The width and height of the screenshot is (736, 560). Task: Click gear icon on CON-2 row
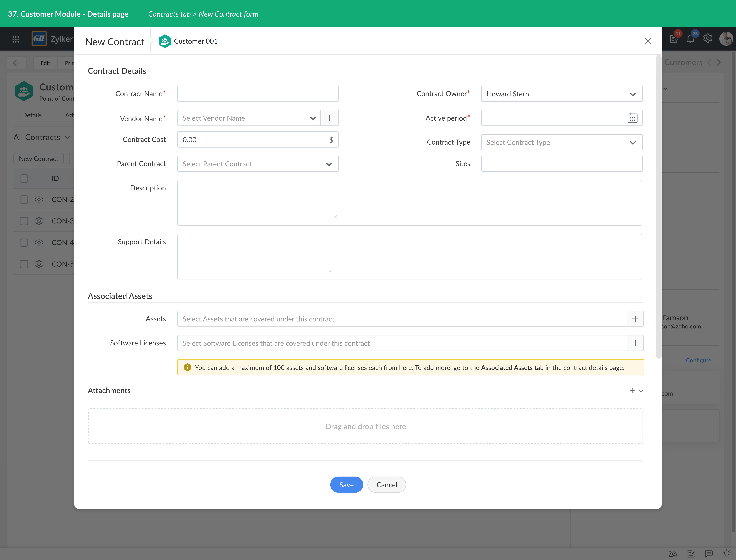(x=39, y=199)
